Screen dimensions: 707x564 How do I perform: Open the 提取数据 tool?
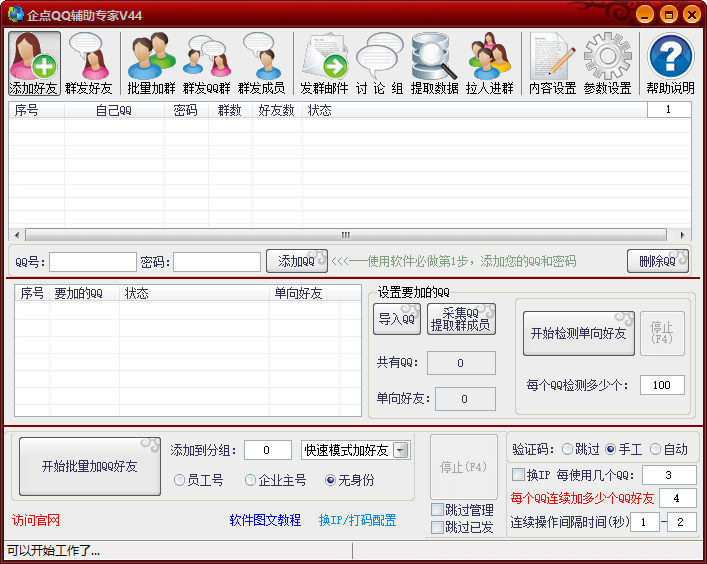[x=435, y=64]
